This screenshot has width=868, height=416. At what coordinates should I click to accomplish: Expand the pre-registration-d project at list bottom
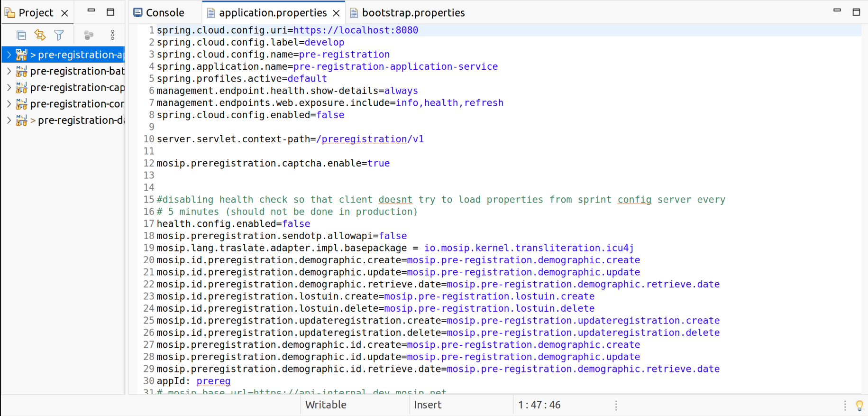click(9, 120)
